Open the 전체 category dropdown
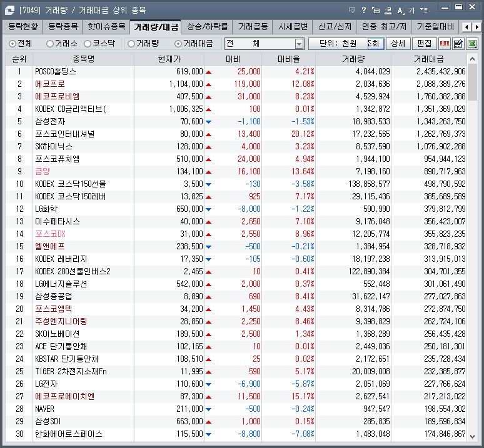The height and width of the screenshot is (448, 484). coord(299,44)
